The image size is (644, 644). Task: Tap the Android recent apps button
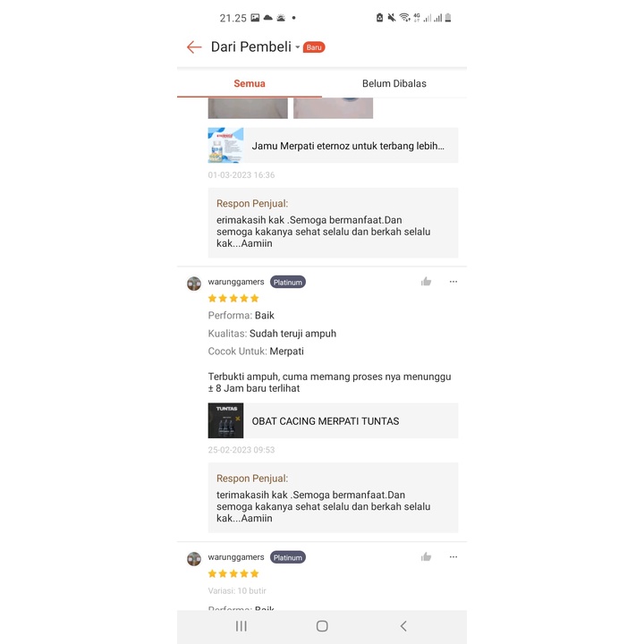(x=241, y=626)
